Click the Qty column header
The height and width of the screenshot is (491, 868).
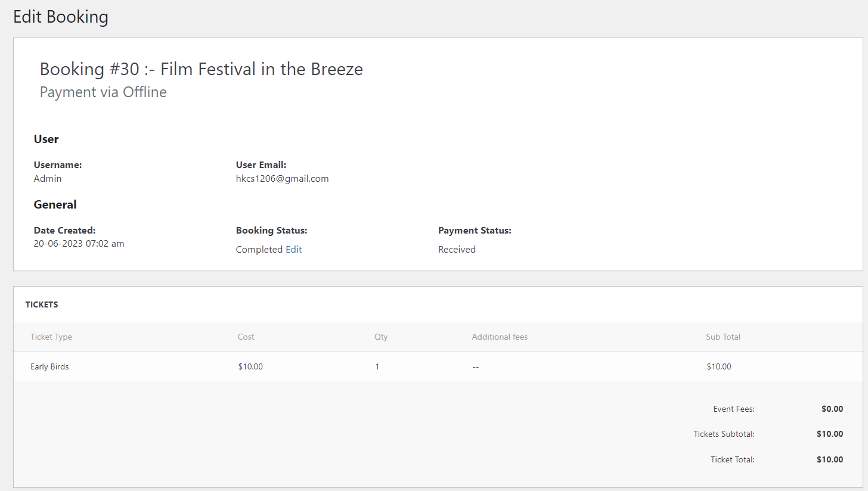click(x=381, y=337)
